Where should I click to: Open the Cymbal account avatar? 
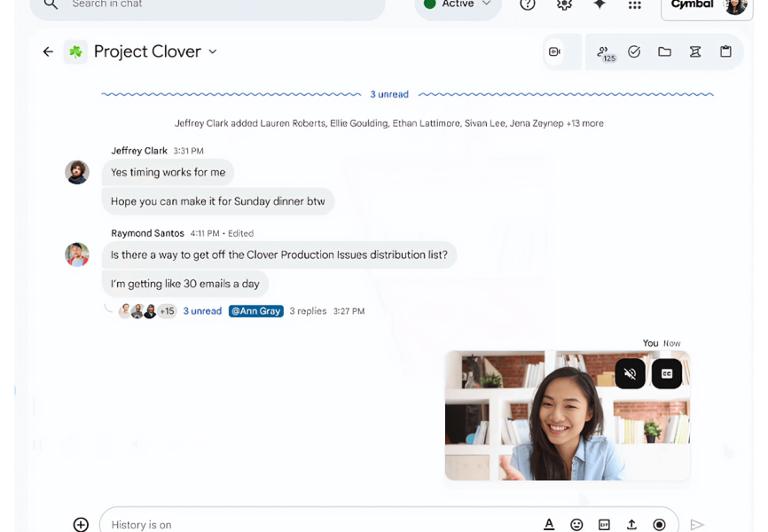pos(736,6)
